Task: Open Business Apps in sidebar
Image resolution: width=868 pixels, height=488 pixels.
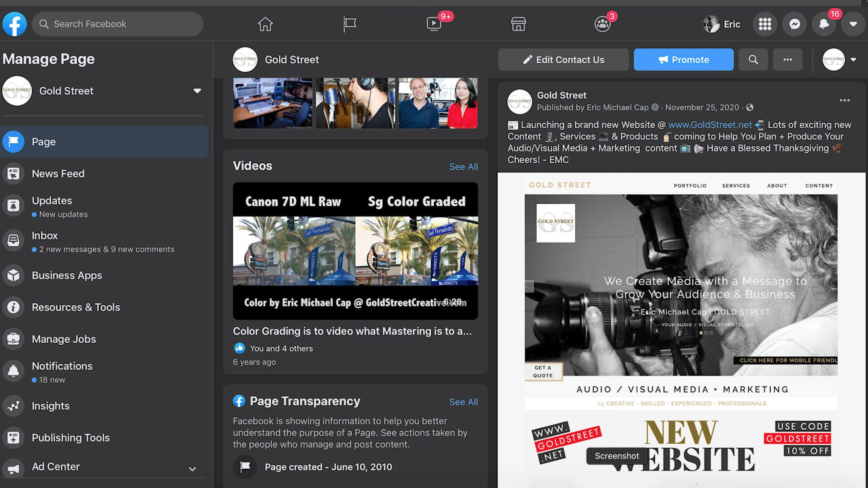Action: coord(104,275)
